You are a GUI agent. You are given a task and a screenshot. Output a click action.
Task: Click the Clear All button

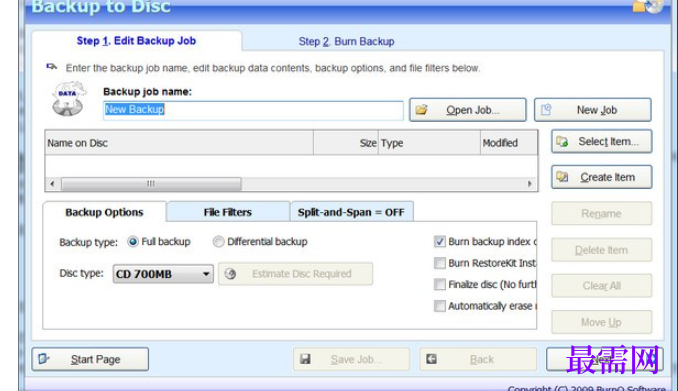click(601, 285)
